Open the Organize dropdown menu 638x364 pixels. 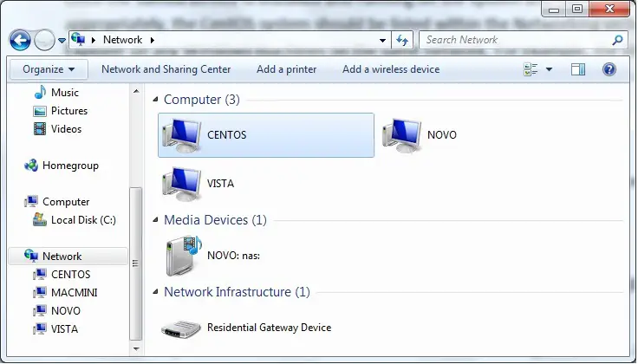click(x=49, y=69)
